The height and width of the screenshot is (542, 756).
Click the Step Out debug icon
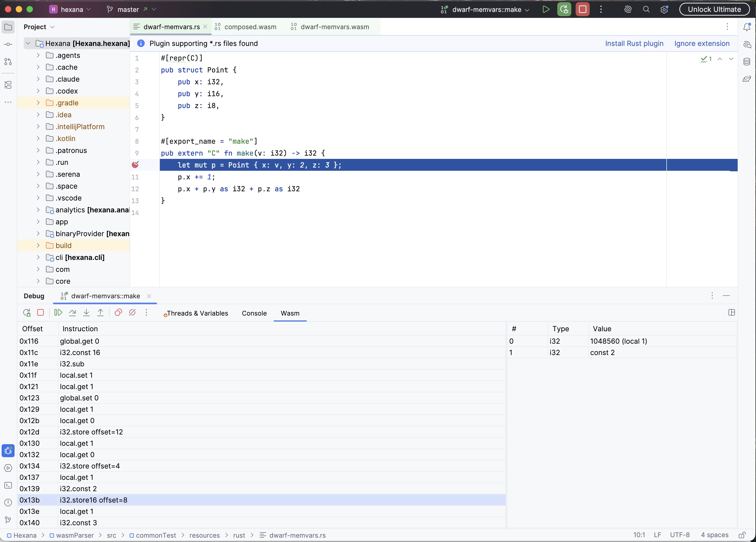[x=100, y=313]
